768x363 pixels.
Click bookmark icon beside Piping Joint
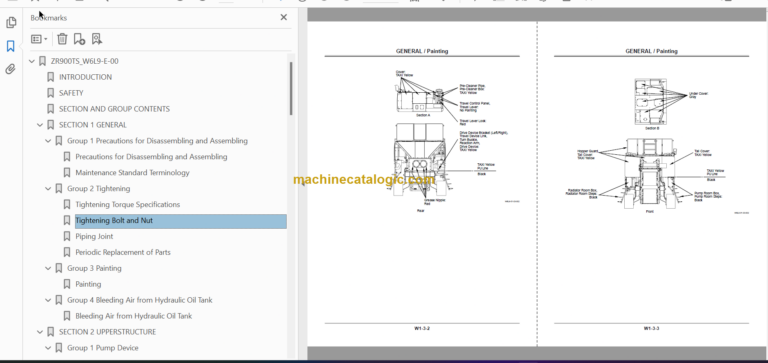click(67, 236)
